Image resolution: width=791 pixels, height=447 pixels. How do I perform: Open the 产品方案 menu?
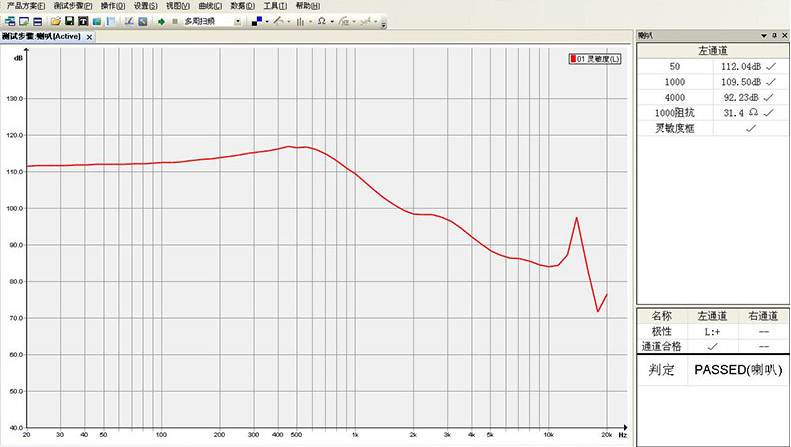[25, 6]
